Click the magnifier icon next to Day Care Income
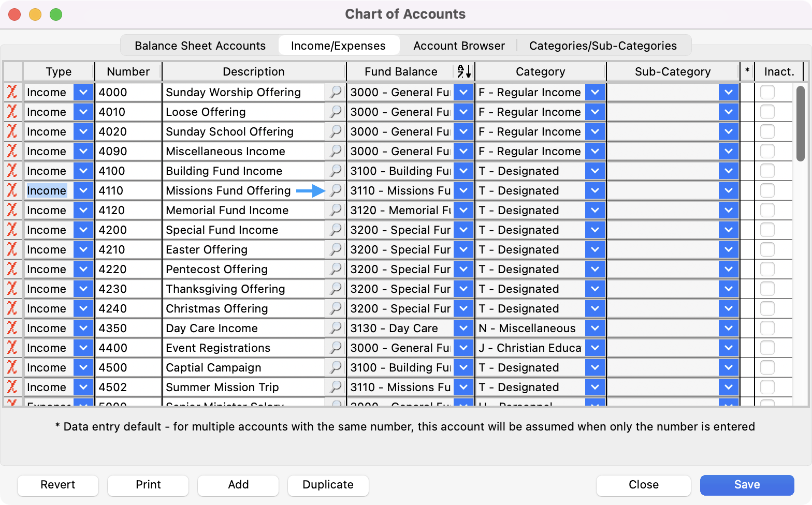The image size is (812, 505). (336, 328)
